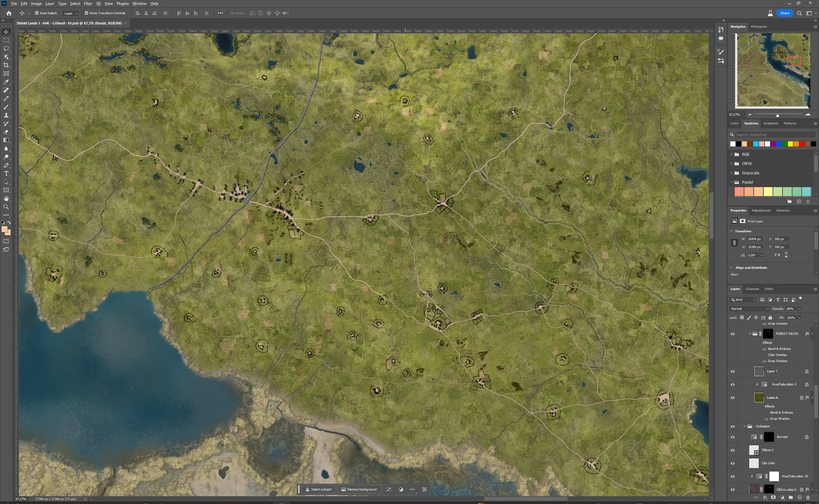This screenshot has height=504, width=819.
Task: Open the Opacity dropdown arrow
Action: click(x=799, y=309)
